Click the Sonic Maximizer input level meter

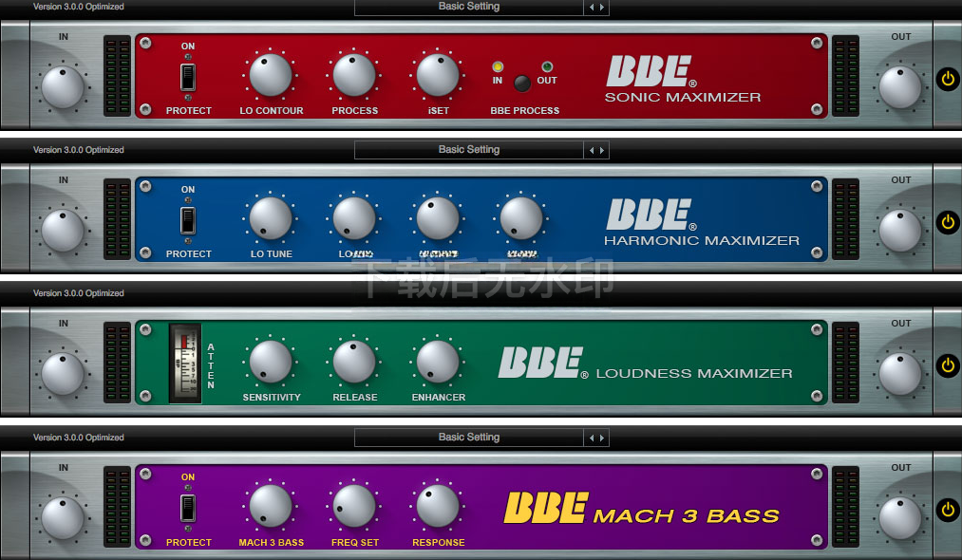point(117,75)
